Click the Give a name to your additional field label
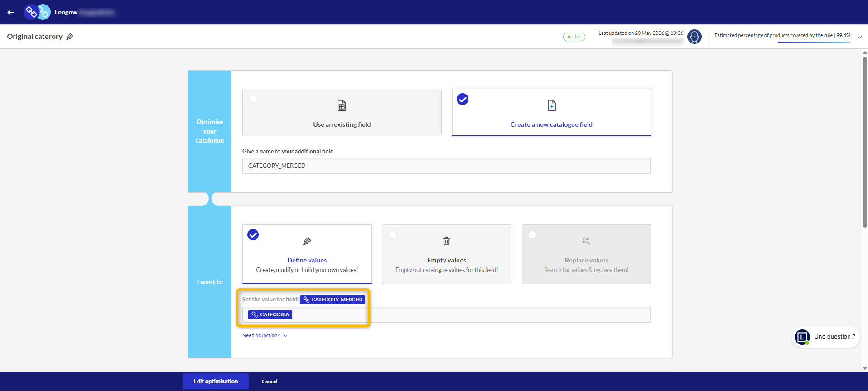 (288, 151)
